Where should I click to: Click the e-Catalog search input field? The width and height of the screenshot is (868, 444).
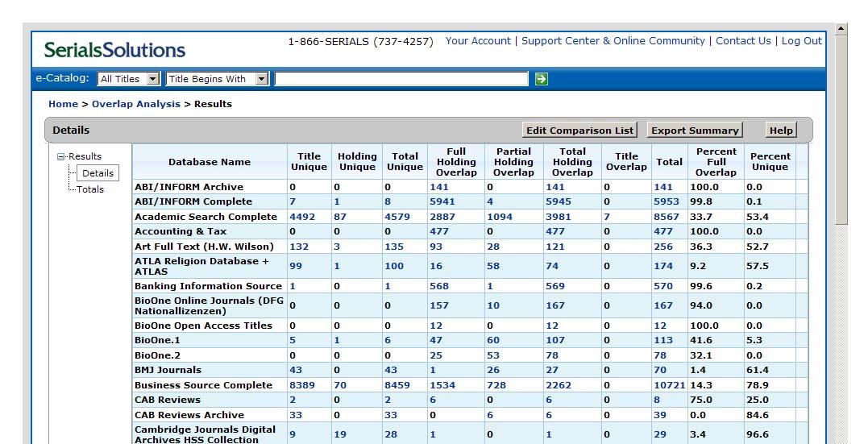point(402,79)
